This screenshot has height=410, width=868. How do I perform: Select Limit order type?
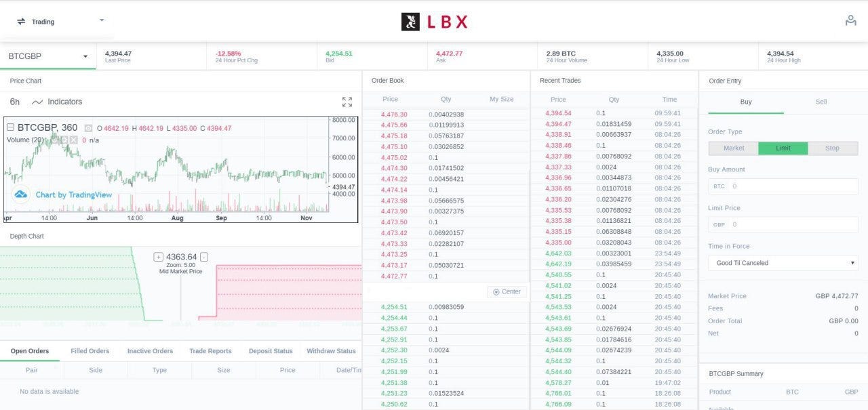coord(783,148)
